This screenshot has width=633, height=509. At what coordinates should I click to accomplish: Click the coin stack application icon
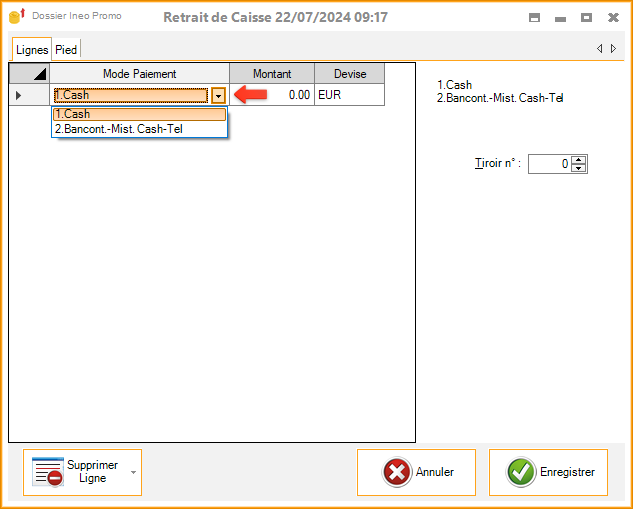(17, 16)
